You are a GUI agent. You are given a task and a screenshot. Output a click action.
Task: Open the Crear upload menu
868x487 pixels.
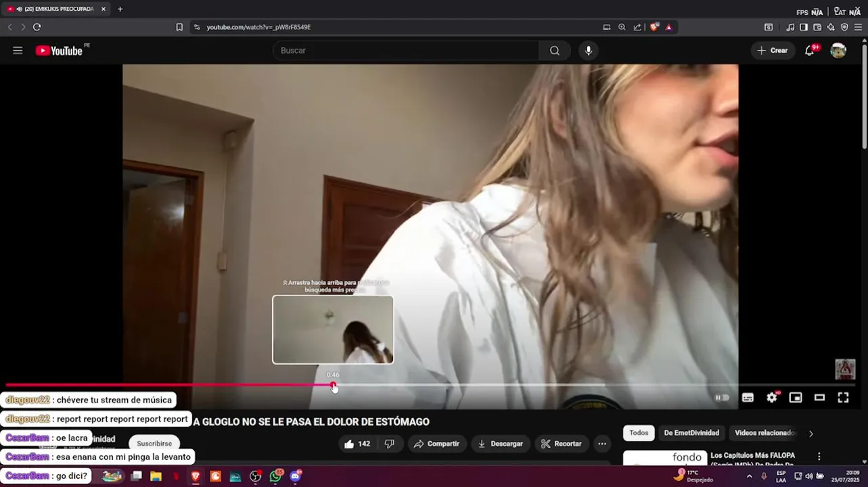coord(772,51)
